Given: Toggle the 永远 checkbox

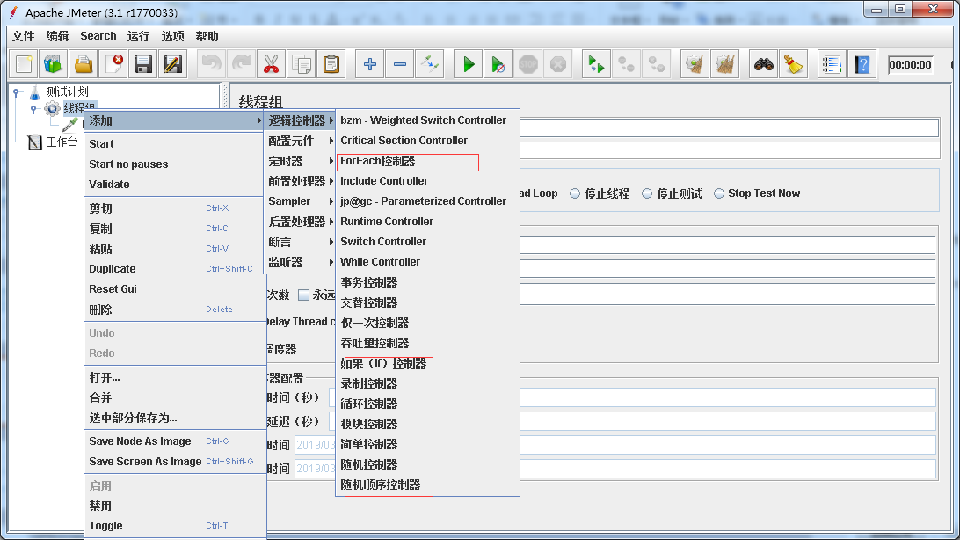Looking at the screenshot, I should pos(303,295).
